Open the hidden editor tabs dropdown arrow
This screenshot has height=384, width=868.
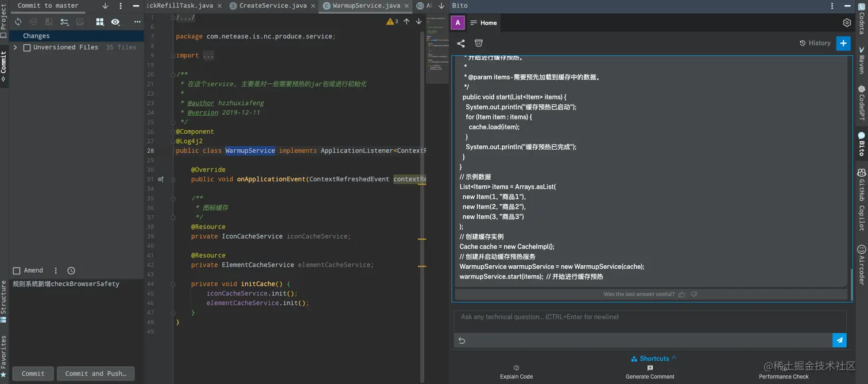pos(441,6)
